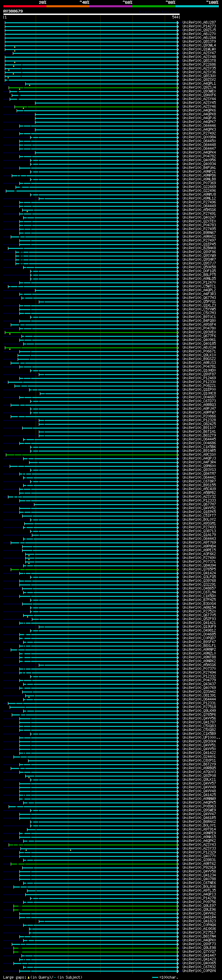Open the UniRef100_Q9ZSJ5 hit label
The height and width of the screenshot is (980, 222).
coord(199,30)
